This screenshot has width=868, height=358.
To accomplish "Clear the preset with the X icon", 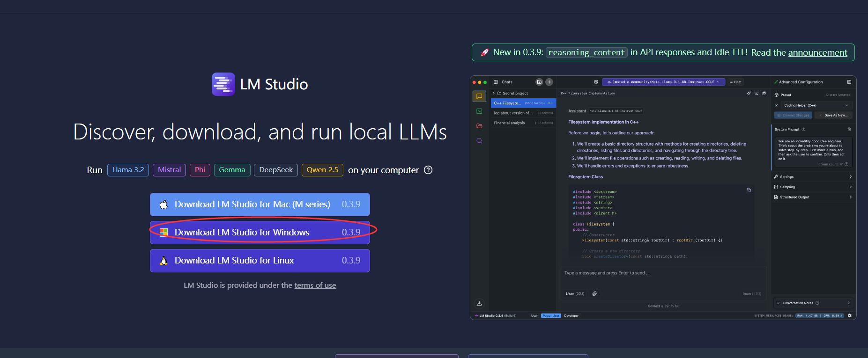I will pyautogui.click(x=776, y=105).
